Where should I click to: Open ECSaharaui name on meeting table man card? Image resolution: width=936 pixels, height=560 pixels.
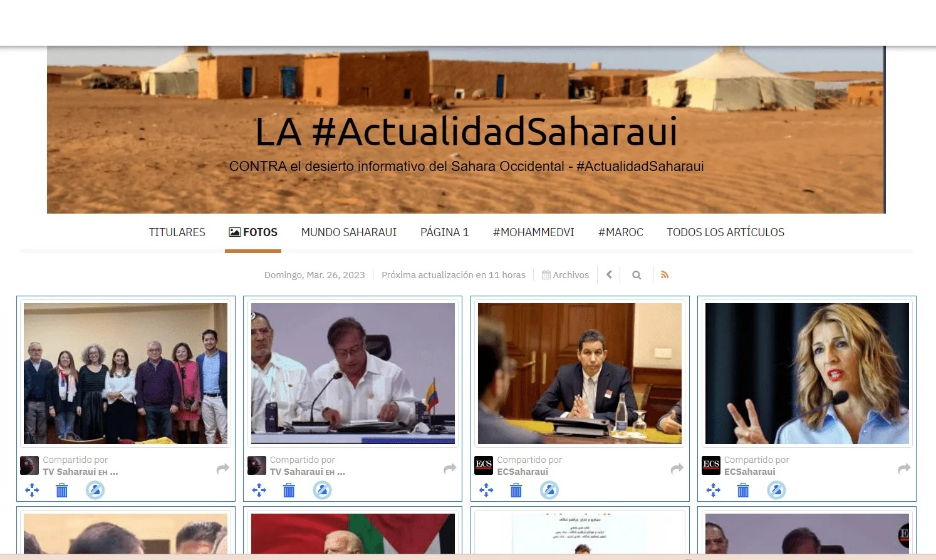(x=523, y=472)
